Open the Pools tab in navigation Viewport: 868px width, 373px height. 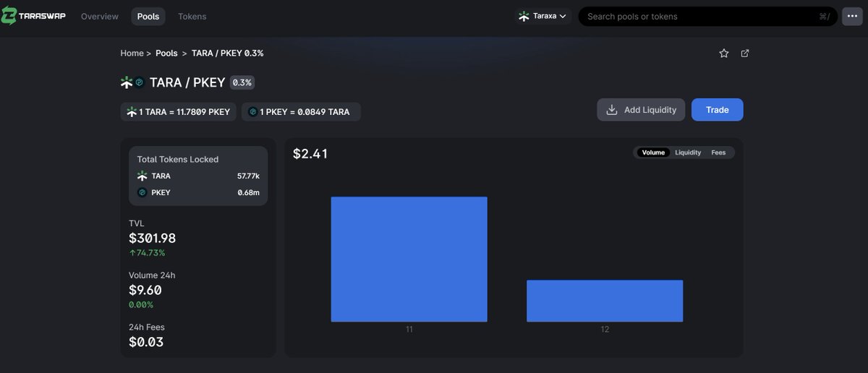pyautogui.click(x=148, y=17)
